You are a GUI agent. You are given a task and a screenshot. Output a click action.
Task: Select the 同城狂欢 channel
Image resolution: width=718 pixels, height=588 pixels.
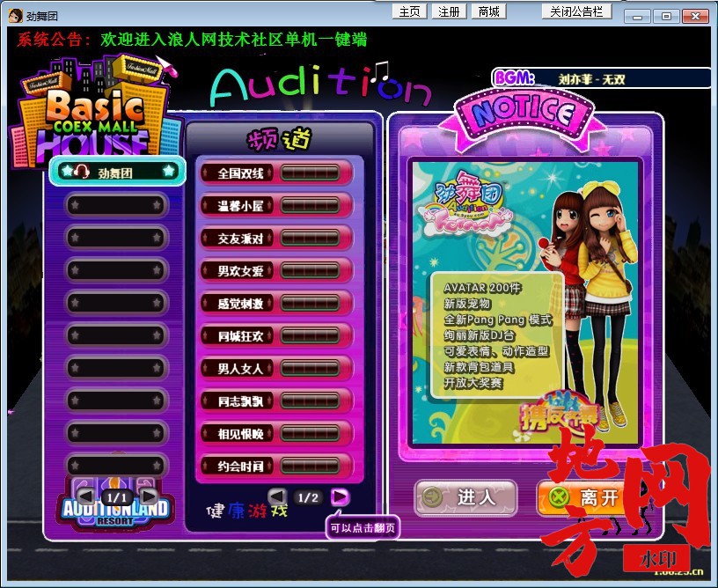click(276, 335)
